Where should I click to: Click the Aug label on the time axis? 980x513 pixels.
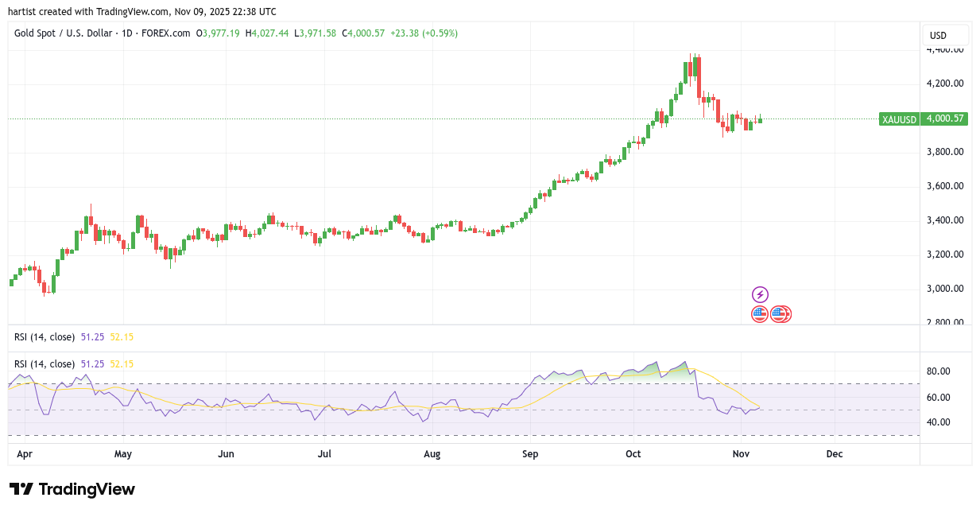[x=432, y=454]
